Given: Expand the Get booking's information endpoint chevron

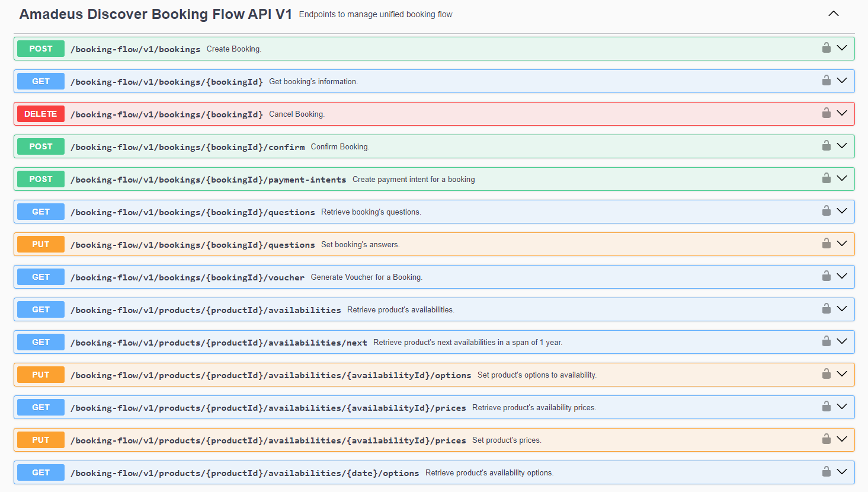Looking at the screenshot, I should coord(842,81).
